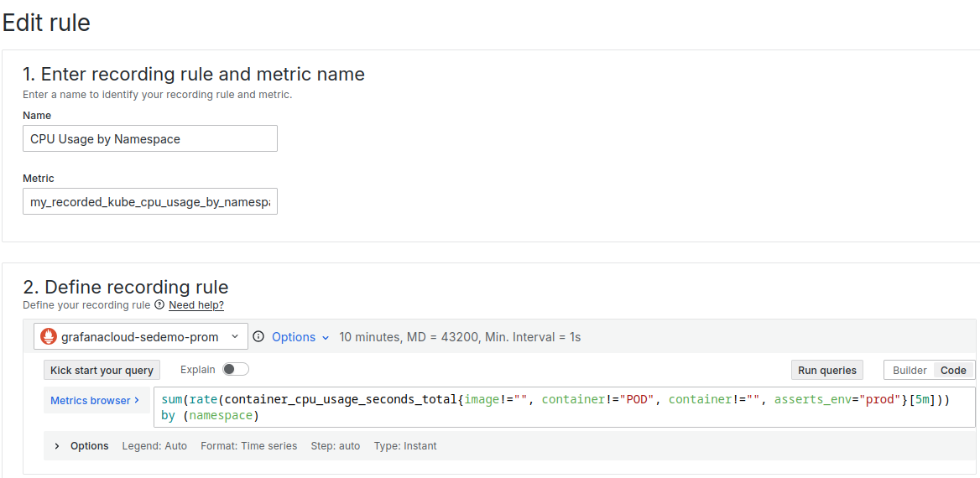Click the '10 minutes, MD = 43200' interval summary

coord(460,337)
